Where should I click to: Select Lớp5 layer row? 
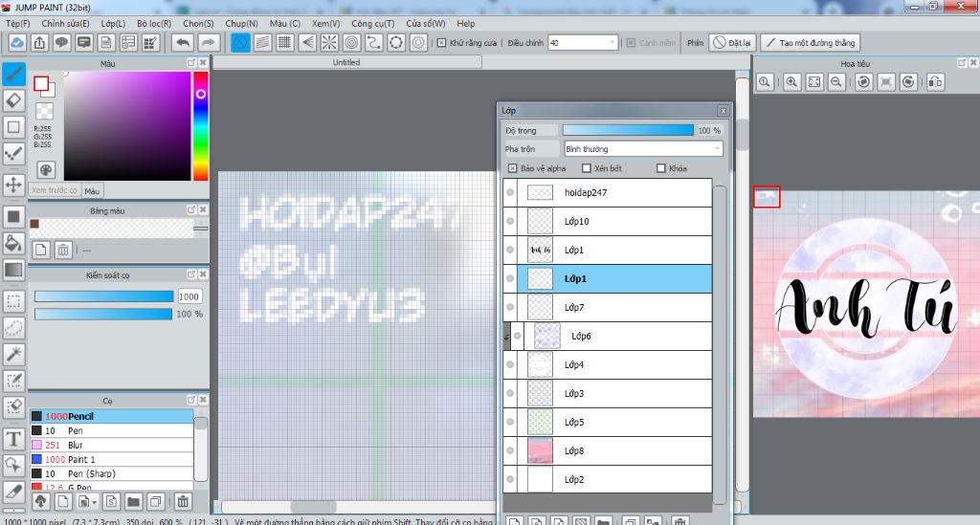(x=608, y=422)
